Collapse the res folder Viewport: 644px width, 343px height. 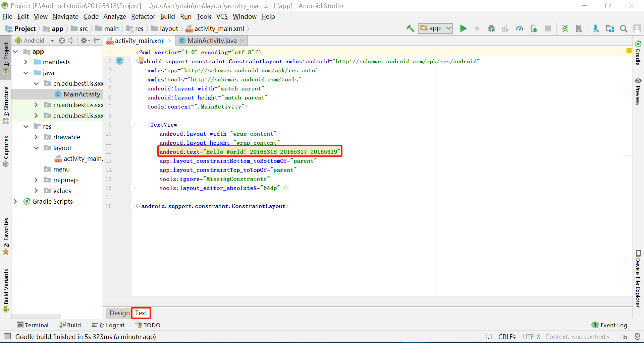[26, 126]
